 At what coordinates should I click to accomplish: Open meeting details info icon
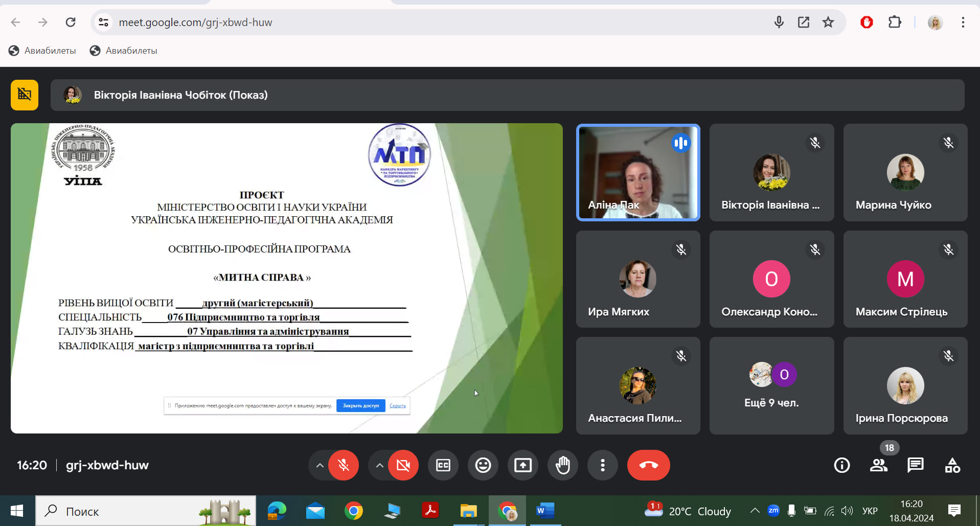coord(841,465)
